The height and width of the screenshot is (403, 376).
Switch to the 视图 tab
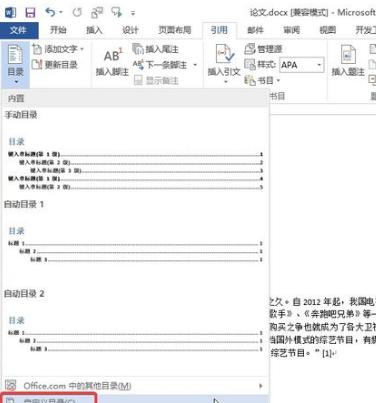tap(327, 30)
